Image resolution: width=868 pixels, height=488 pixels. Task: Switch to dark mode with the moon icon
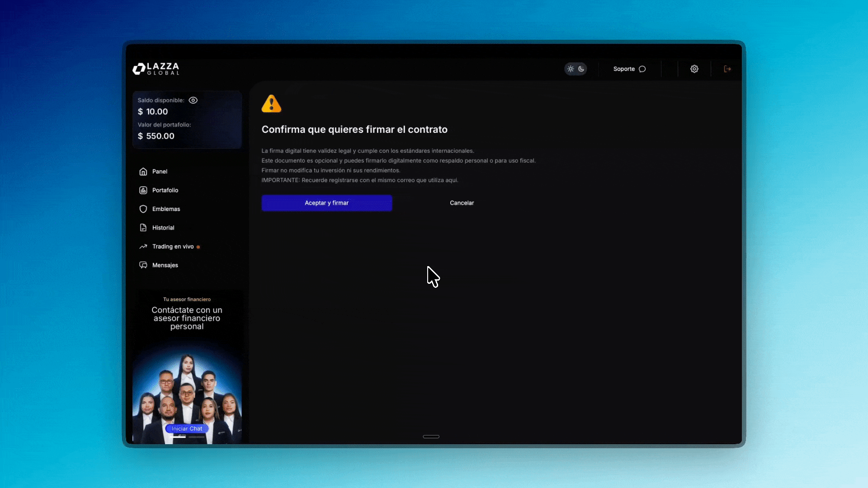[x=581, y=69]
